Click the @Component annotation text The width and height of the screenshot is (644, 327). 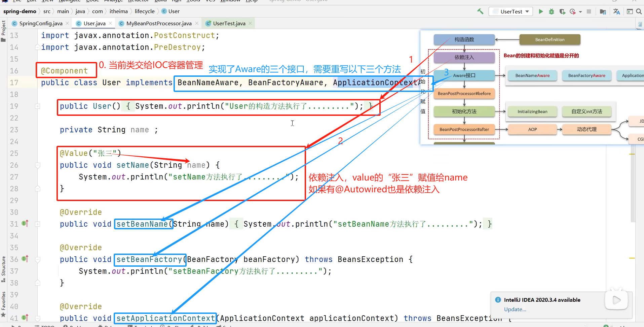(64, 71)
